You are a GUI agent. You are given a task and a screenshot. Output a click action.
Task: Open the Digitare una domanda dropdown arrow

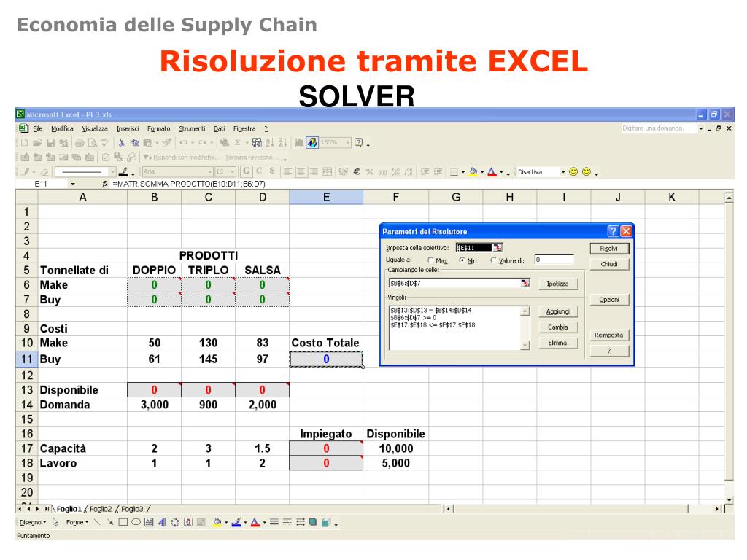pyautogui.click(x=701, y=128)
